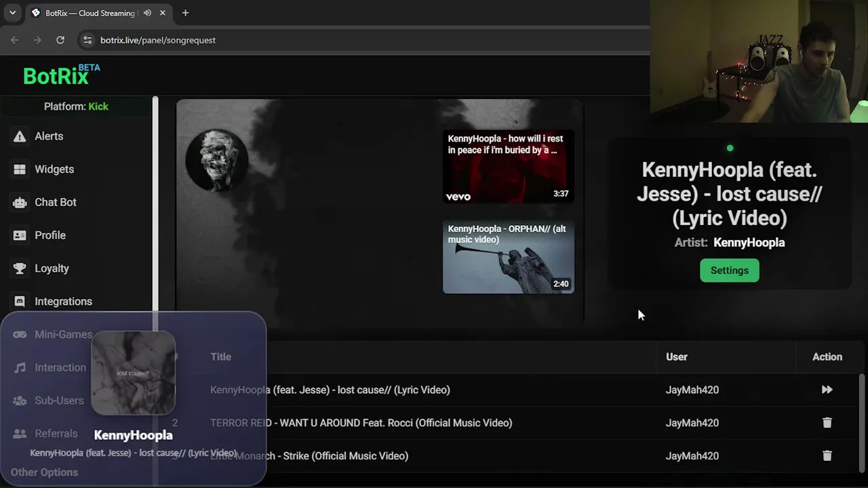Click the BotRix BETA logo
Viewport: 868px width, 488px height.
point(61,75)
